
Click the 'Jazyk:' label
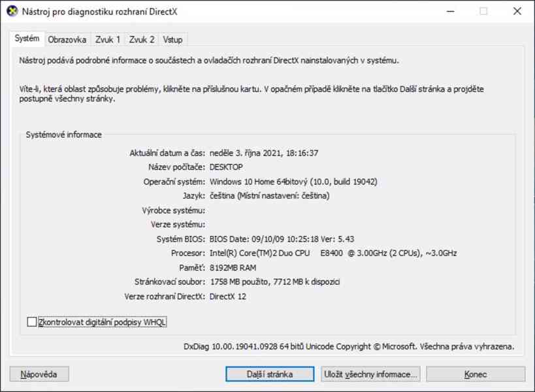194,196
